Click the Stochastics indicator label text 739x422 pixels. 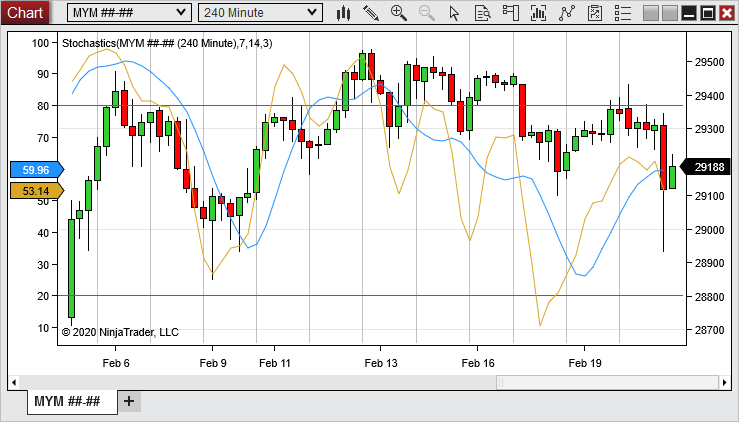[166, 43]
